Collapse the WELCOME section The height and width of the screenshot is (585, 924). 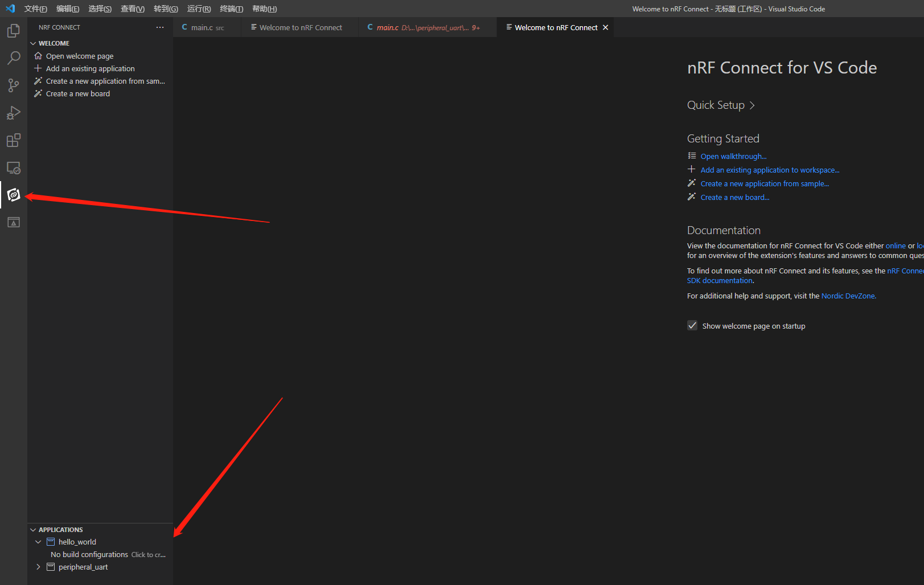click(33, 43)
